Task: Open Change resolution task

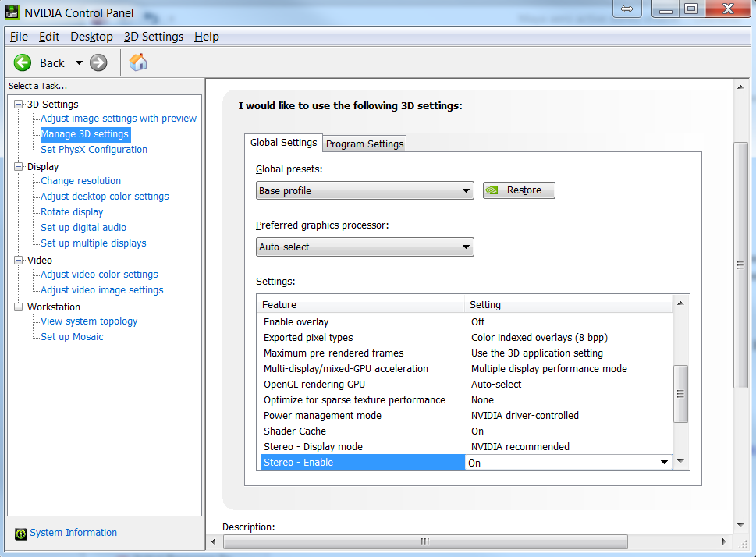Action: 80,180
